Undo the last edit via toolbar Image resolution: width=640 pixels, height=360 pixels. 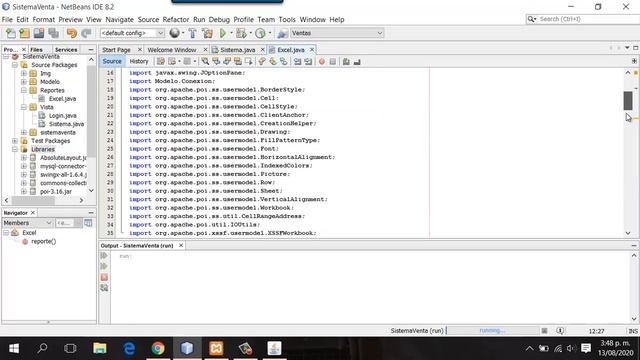point(72,33)
